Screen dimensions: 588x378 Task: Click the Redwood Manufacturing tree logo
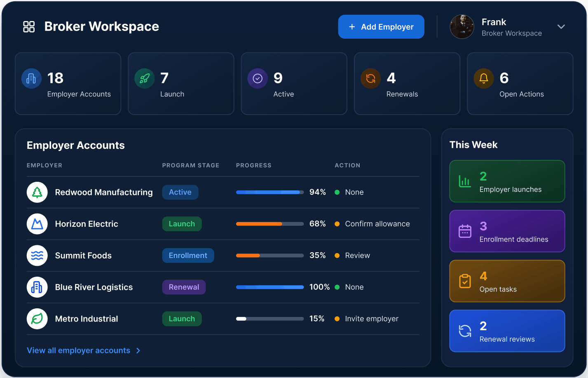[x=37, y=193]
